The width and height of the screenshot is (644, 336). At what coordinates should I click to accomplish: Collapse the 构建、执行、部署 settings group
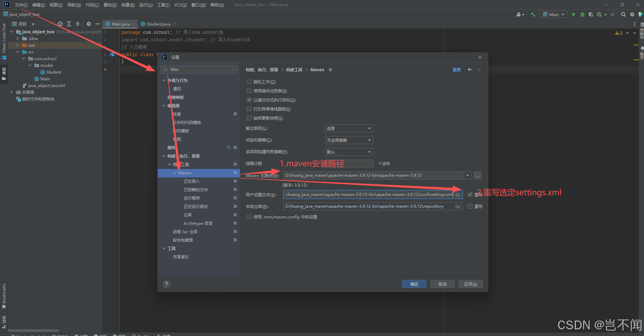point(164,156)
